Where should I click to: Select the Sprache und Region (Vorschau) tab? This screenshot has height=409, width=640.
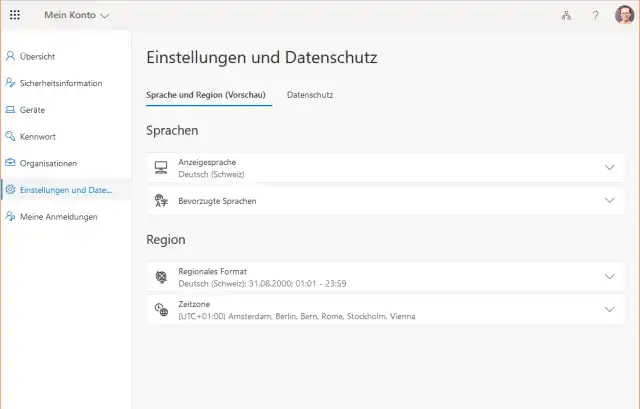[209, 95]
